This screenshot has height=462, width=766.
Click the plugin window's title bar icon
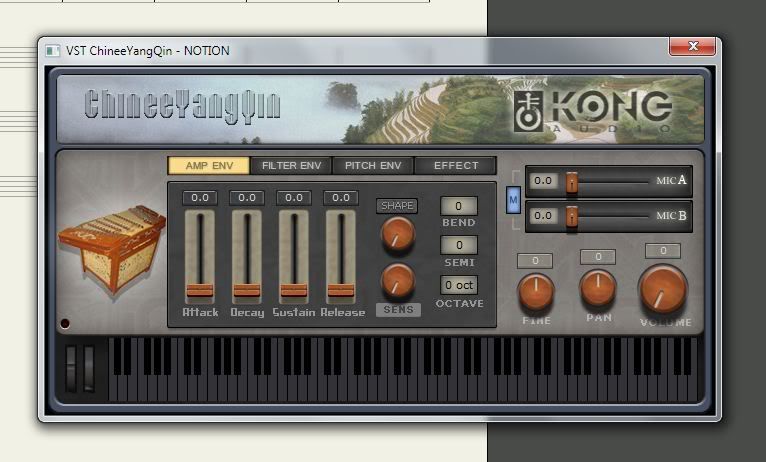[52, 51]
